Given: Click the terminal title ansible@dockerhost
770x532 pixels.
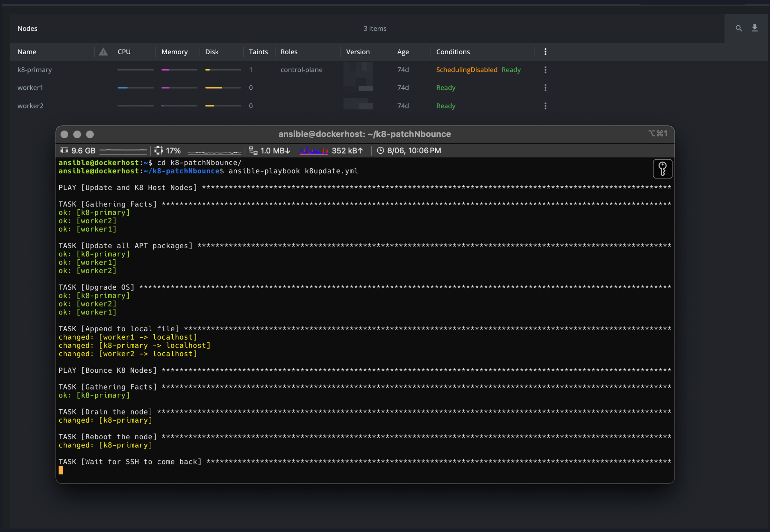Looking at the screenshot, I should click(x=365, y=134).
